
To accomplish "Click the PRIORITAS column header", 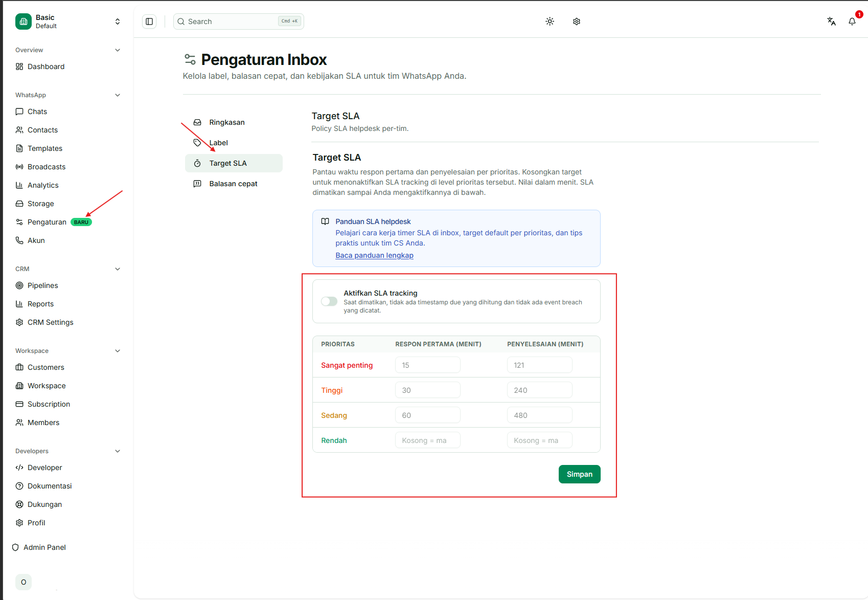I will tap(338, 344).
